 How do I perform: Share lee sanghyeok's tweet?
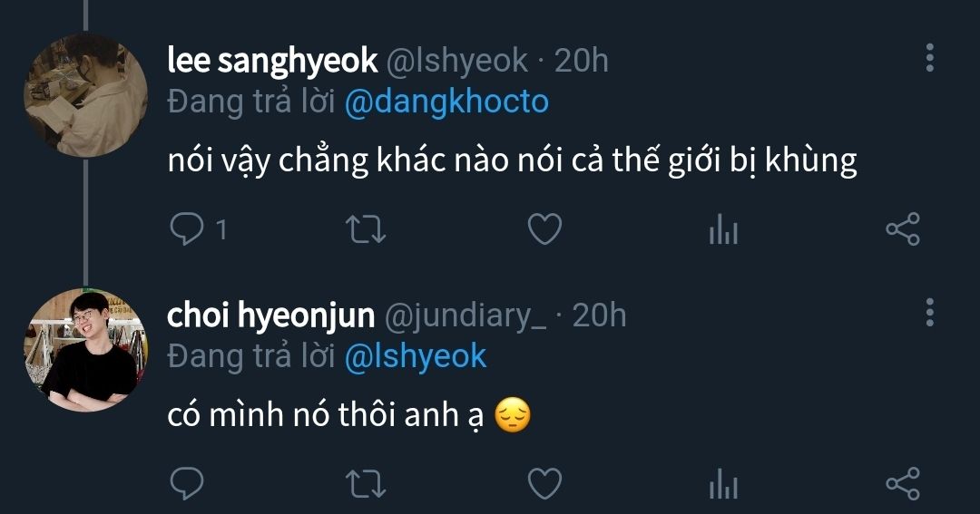point(902,229)
